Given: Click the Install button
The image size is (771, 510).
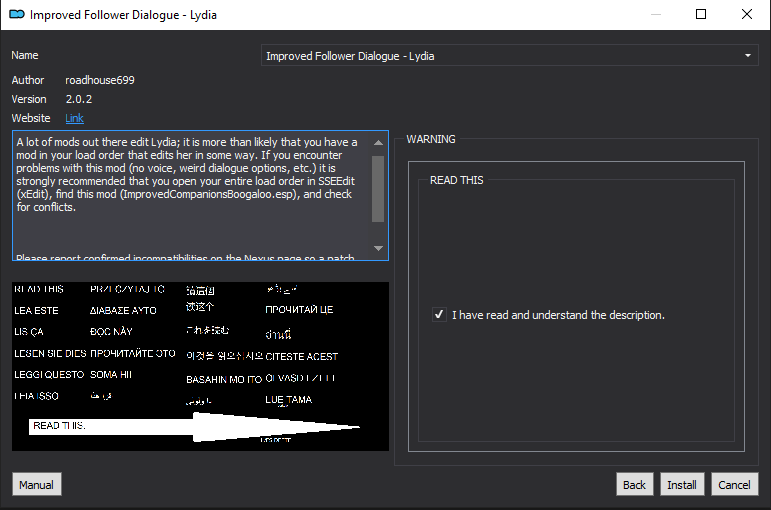Looking at the screenshot, I should [682, 484].
